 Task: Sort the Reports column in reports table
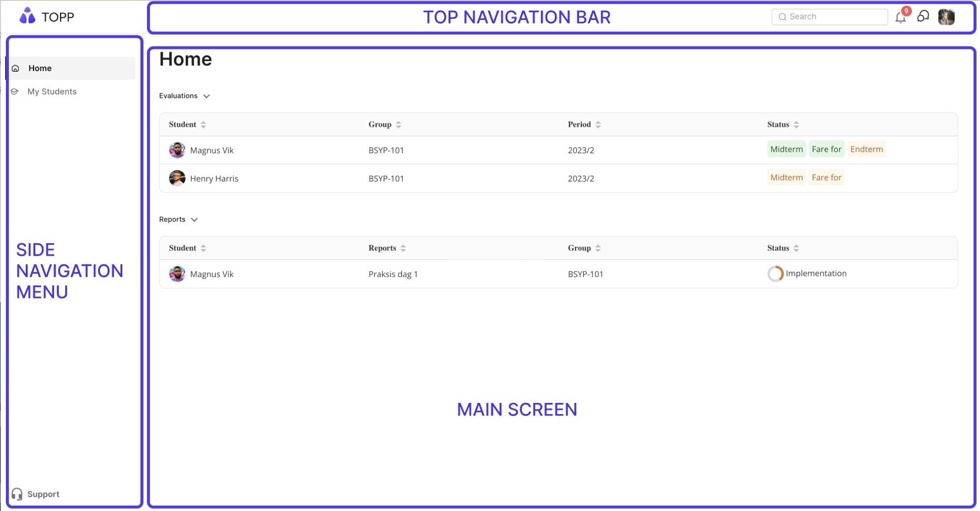[x=403, y=248]
